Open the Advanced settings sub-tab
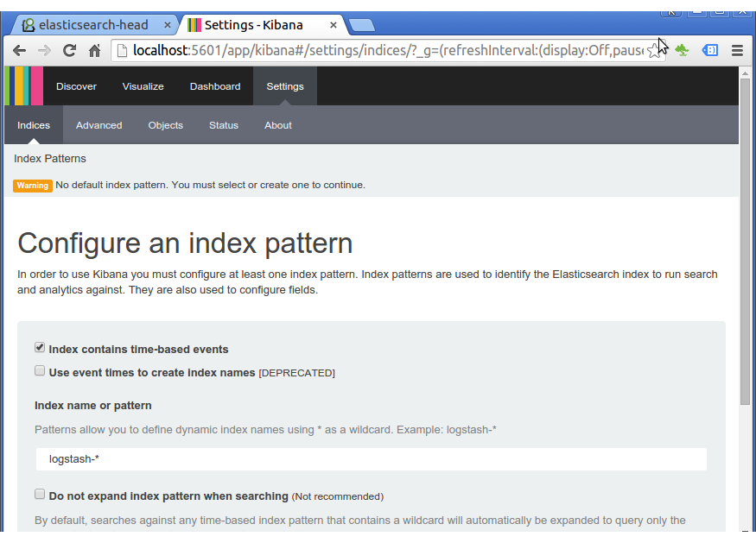The width and height of the screenshot is (756, 543). pyautogui.click(x=98, y=125)
